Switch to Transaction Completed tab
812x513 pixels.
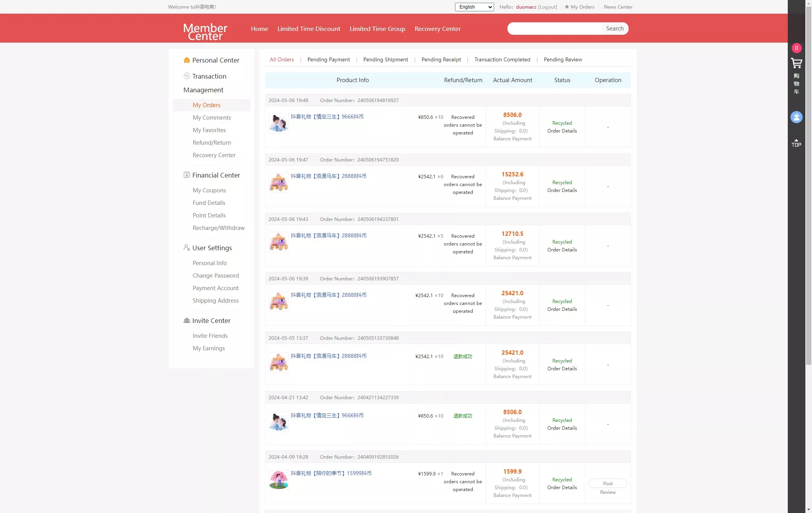click(502, 59)
